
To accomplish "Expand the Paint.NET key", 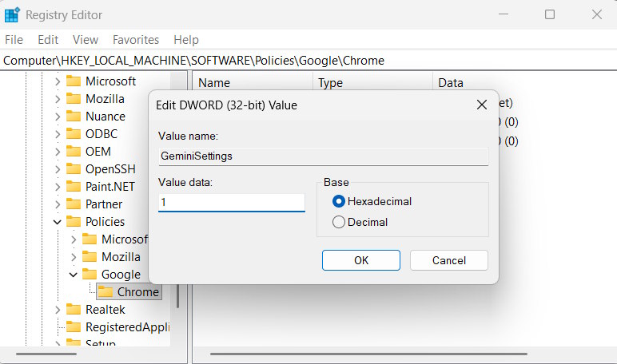I will (x=58, y=187).
